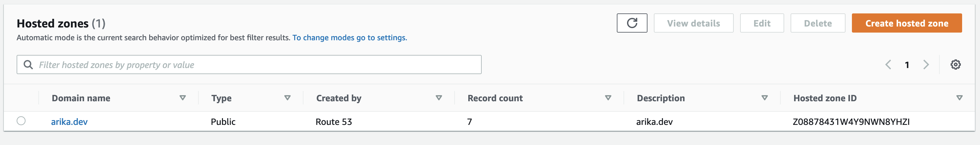This screenshot has width=980, height=145.
Task: Open the arika.dev domain link
Action: pyautogui.click(x=69, y=122)
